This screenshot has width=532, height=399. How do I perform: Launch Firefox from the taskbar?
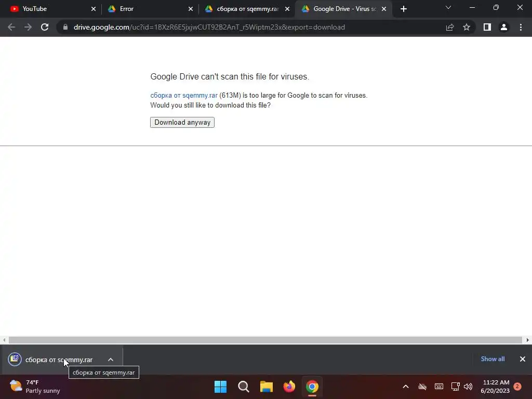pos(289,387)
